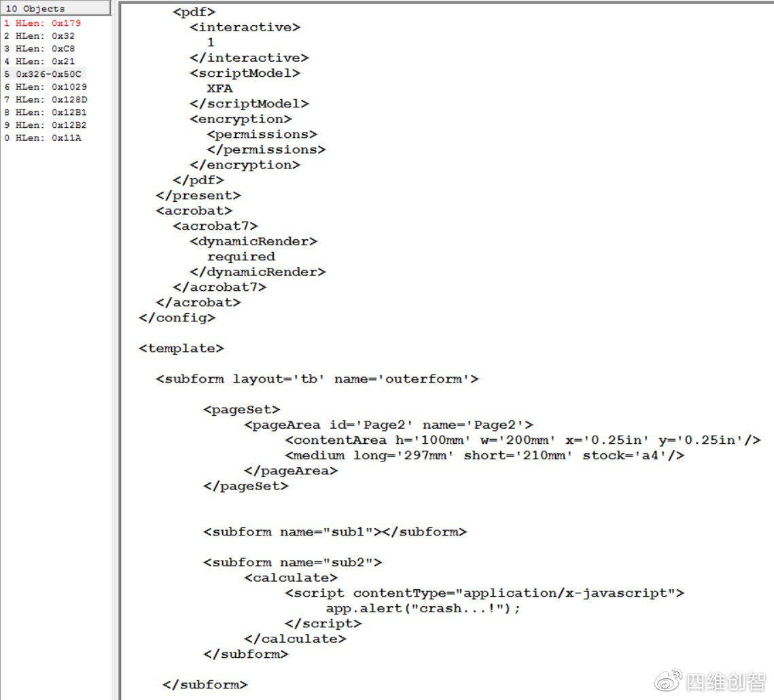The height and width of the screenshot is (700, 774).
Task: Place cursor on the app.alert("crash...!") line
Action: (423, 608)
